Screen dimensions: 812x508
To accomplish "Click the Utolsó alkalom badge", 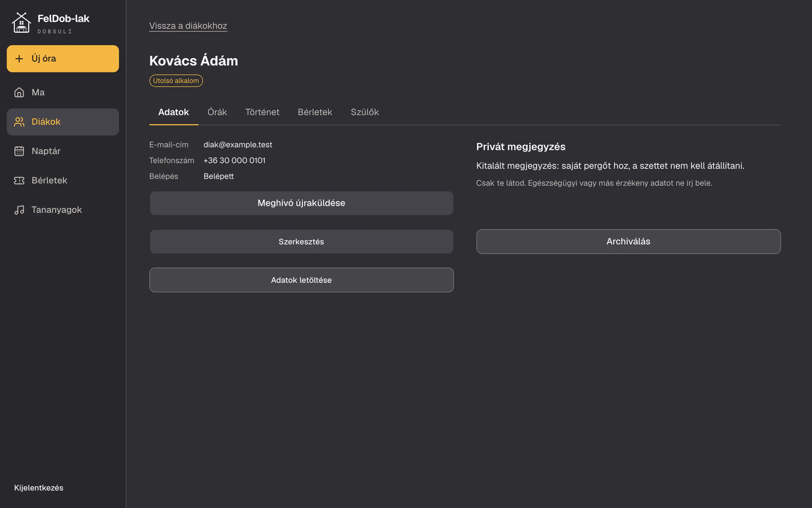I will [x=176, y=81].
